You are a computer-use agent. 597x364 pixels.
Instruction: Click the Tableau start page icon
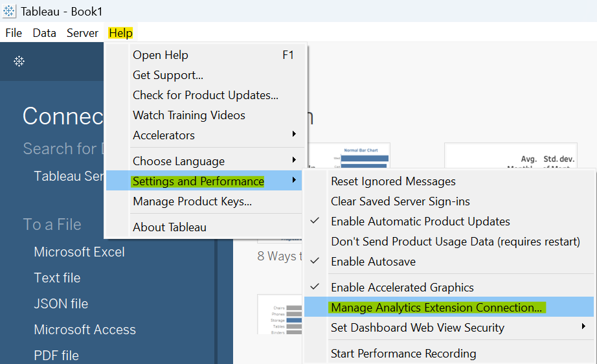tap(19, 62)
